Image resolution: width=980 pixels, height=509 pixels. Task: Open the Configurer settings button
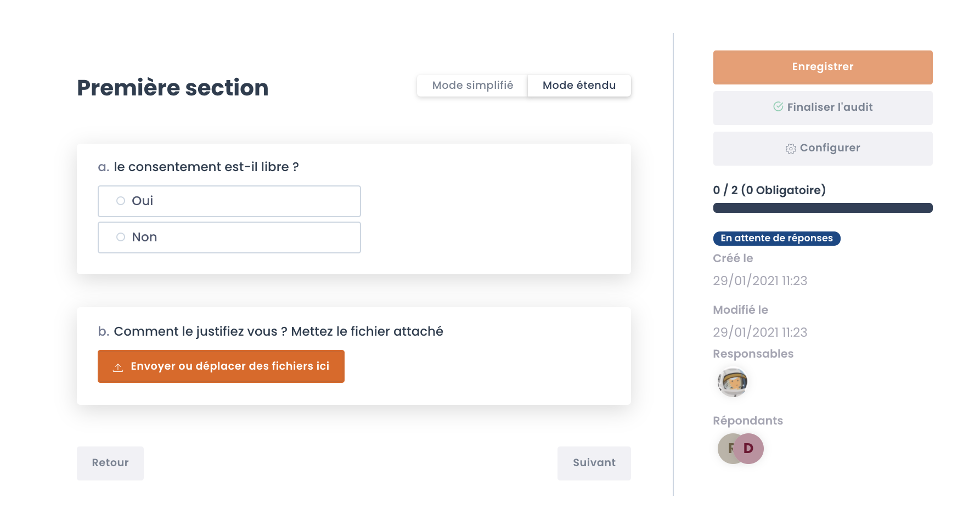(x=823, y=149)
